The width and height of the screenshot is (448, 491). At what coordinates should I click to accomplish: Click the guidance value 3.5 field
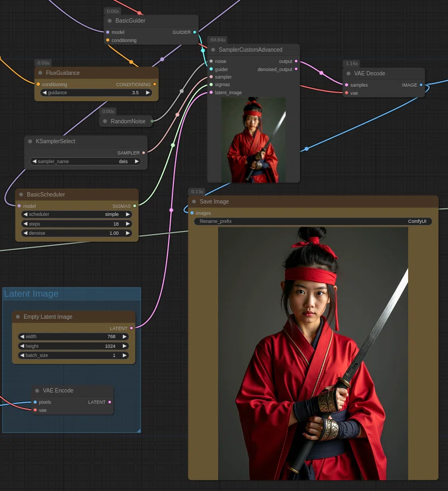(96, 93)
